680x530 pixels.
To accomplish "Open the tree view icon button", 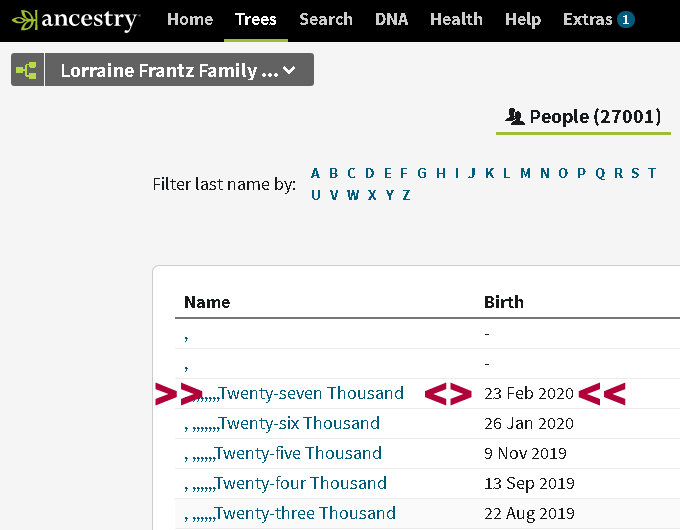I will 27,70.
